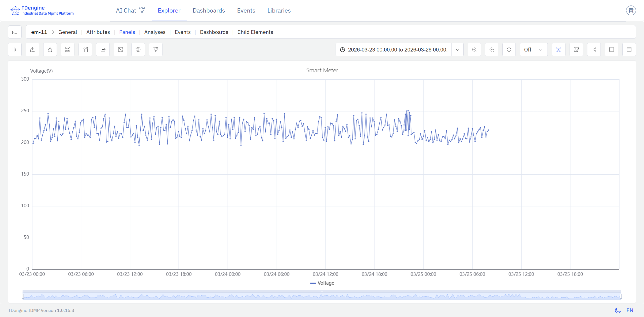This screenshot has height=317, width=644.
Task: Mark the panel as favorite with star
Action: pyautogui.click(x=50, y=49)
